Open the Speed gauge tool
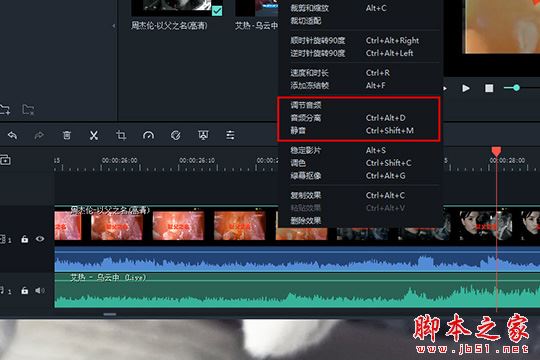 148,135
